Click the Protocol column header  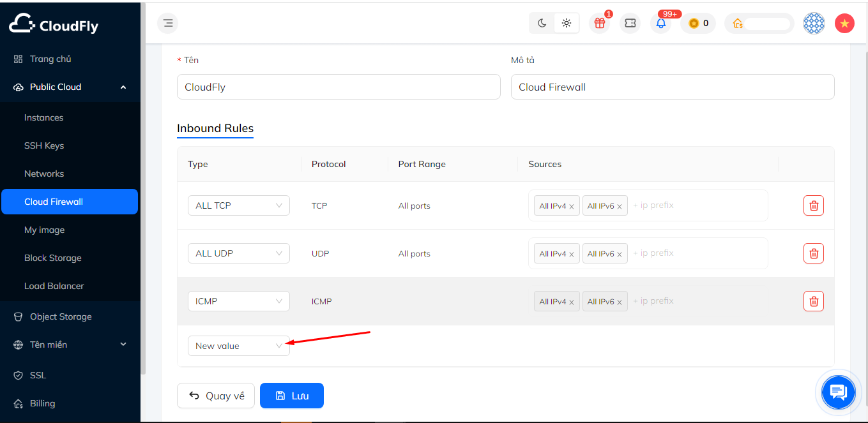329,164
